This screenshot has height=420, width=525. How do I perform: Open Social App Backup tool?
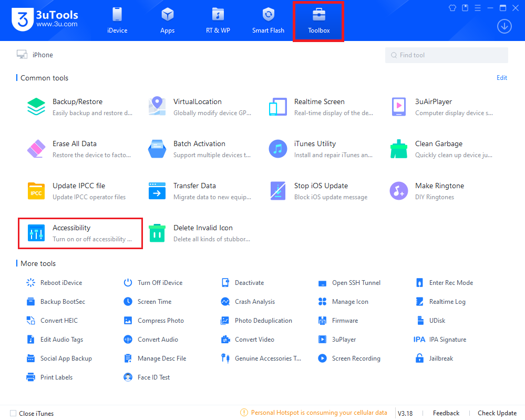pyautogui.click(x=59, y=358)
